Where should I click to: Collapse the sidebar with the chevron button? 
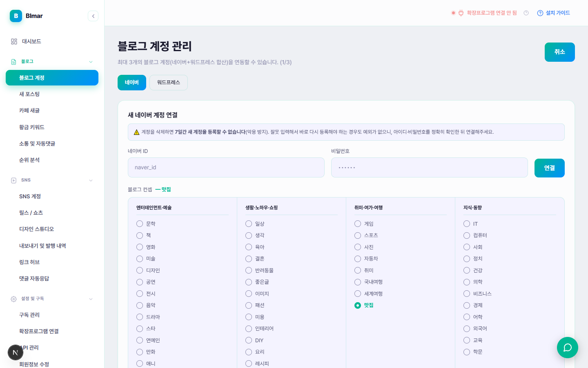tap(93, 16)
